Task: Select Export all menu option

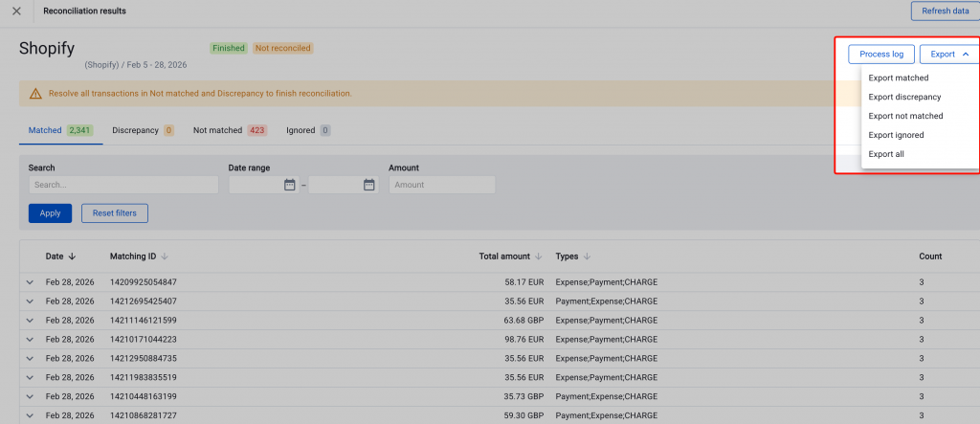Action: coord(886,154)
